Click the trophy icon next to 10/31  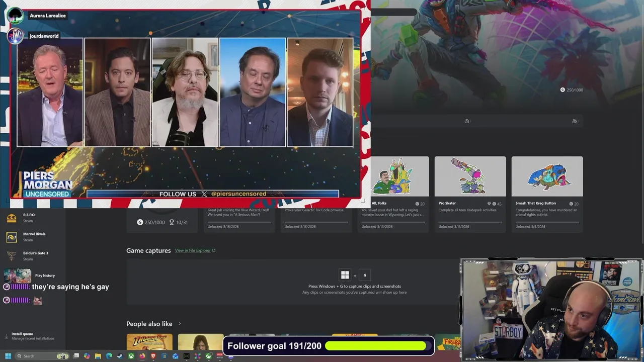(x=172, y=222)
